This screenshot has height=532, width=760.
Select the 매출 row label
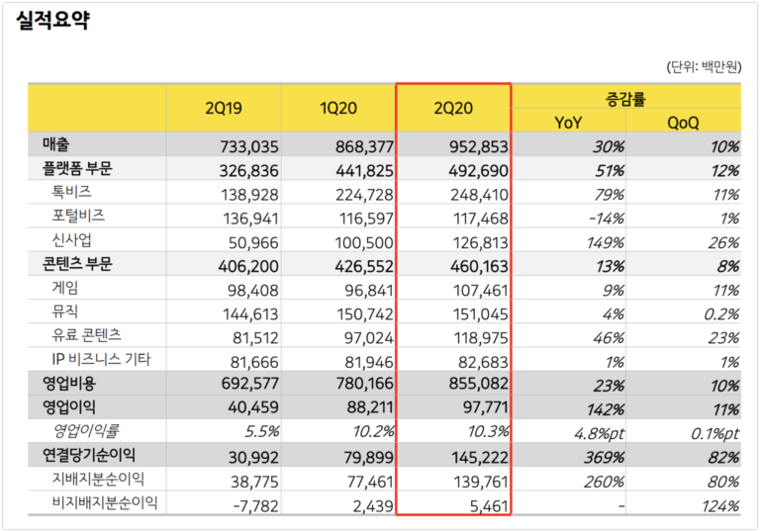[56, 144]
